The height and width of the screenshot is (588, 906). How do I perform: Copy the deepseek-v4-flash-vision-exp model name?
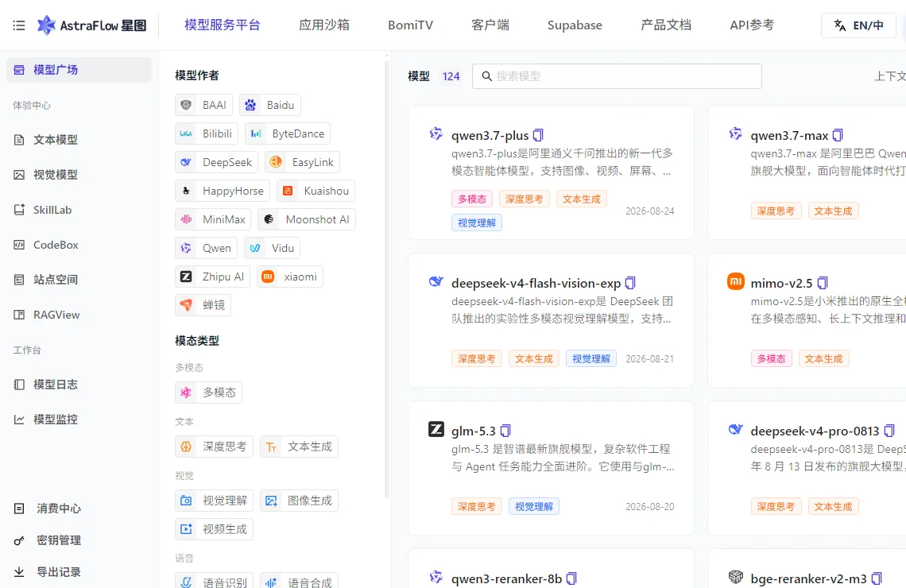click(630, 283)
